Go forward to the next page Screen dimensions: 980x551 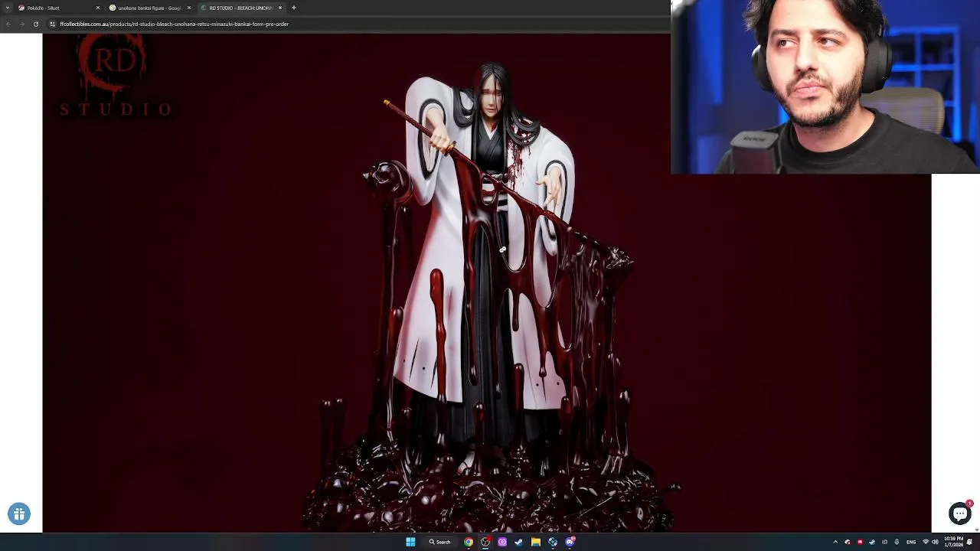tap(21, 24)
